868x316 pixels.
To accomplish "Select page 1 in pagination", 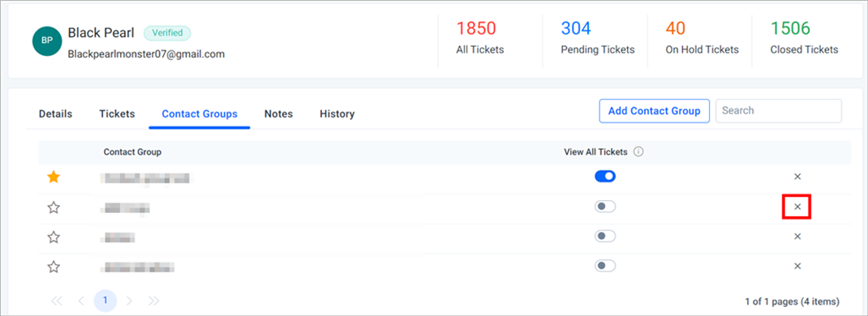I will pyautogui.click(x=105, y=301).
